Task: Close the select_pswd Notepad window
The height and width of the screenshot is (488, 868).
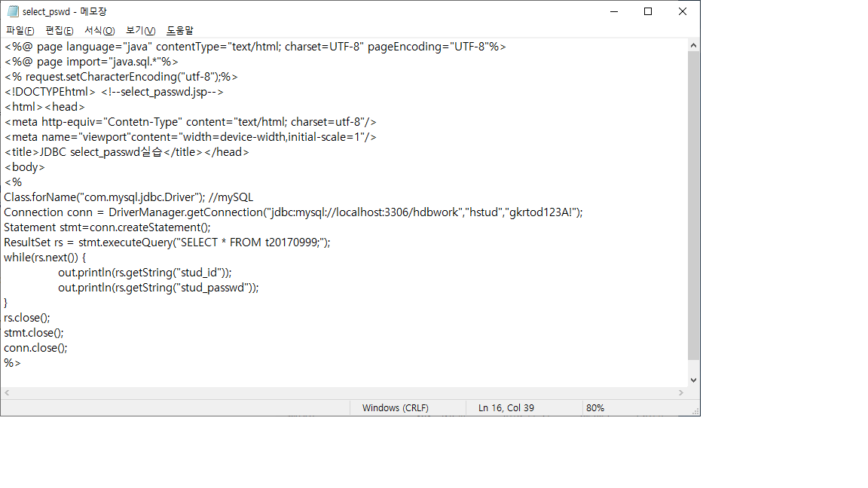Action: click(682, 11)
